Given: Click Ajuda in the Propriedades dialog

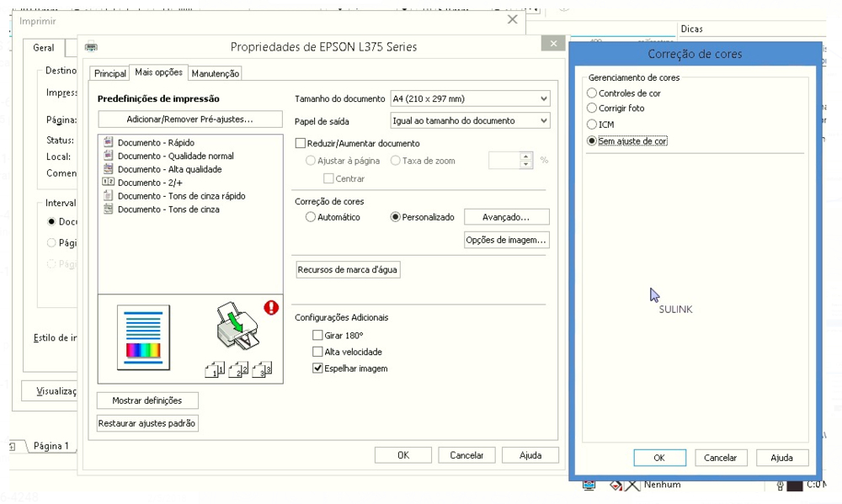Looking at the screenshot, I should tap(530, 455).
